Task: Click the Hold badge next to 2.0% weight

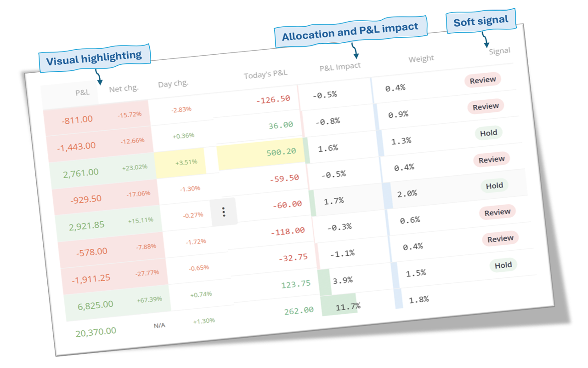Action: pos(495,185)
